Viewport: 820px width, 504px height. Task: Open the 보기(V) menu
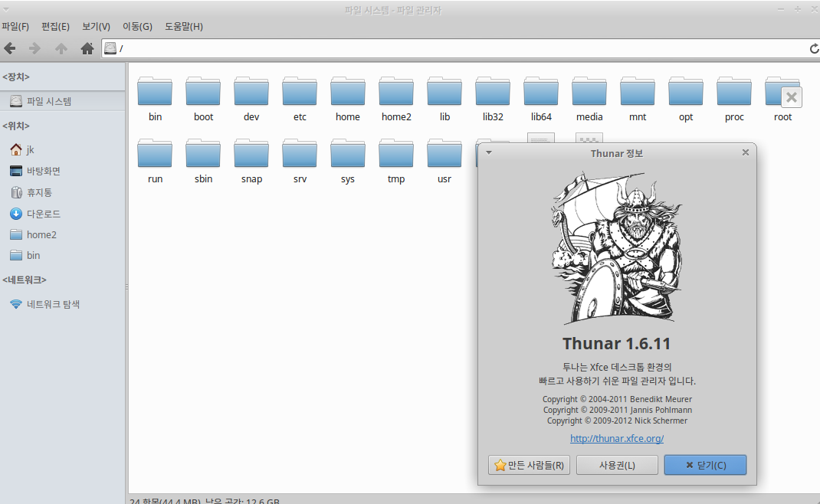pyautogui.click(x=97, y=26)
